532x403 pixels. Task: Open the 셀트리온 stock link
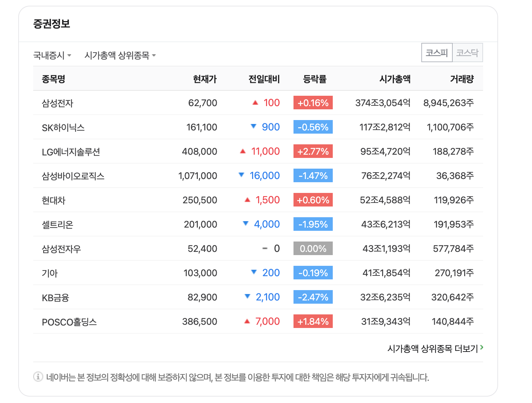(x=57, y=225)
